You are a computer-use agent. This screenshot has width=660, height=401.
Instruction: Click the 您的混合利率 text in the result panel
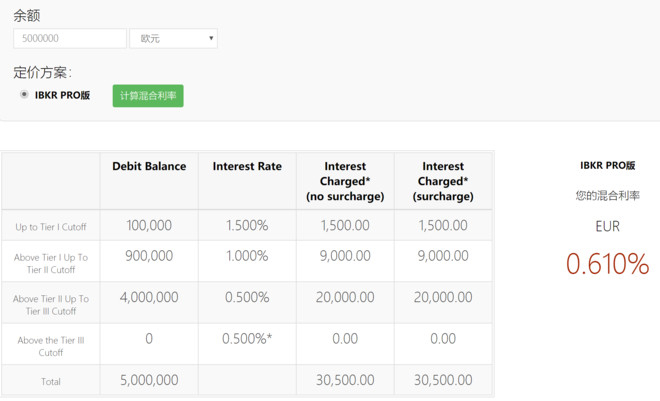[x=607, y=196]
